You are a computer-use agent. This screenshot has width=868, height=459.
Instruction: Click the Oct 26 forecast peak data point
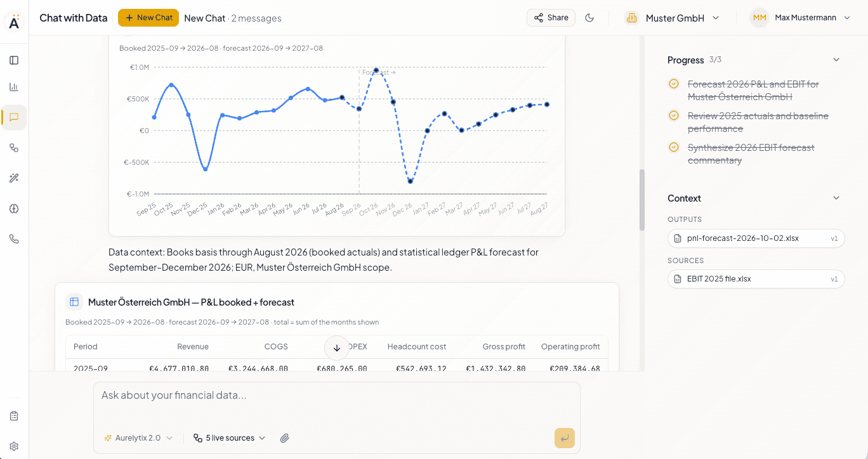[376, 70]
